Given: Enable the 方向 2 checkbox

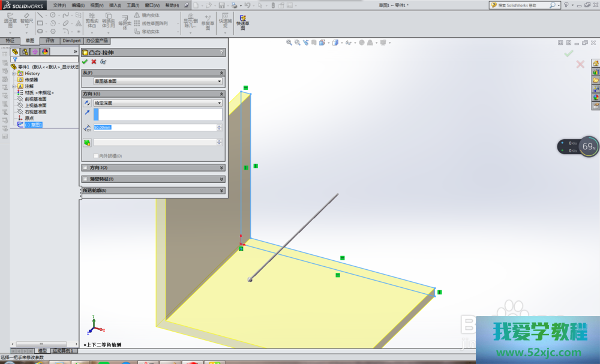Looking at the screenshot, I should 85,168.
